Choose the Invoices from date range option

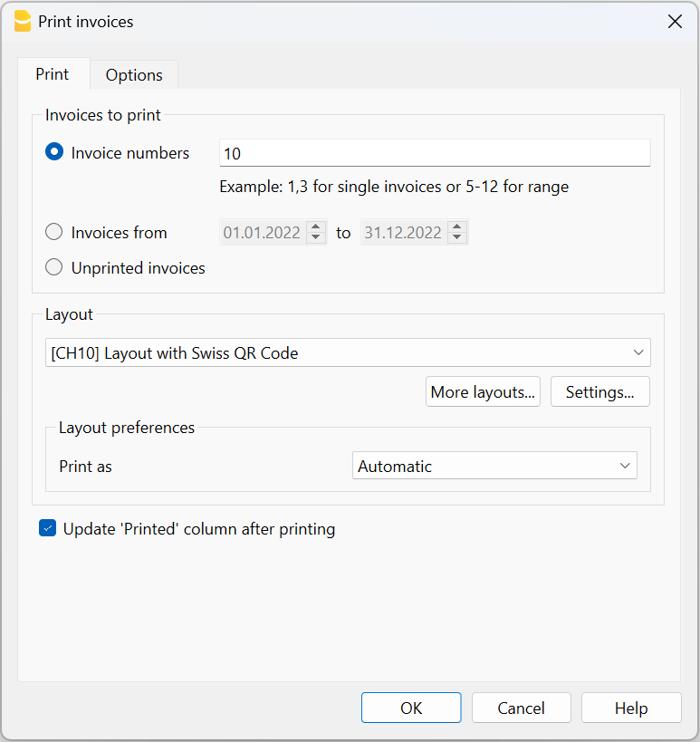click(54, 233)
